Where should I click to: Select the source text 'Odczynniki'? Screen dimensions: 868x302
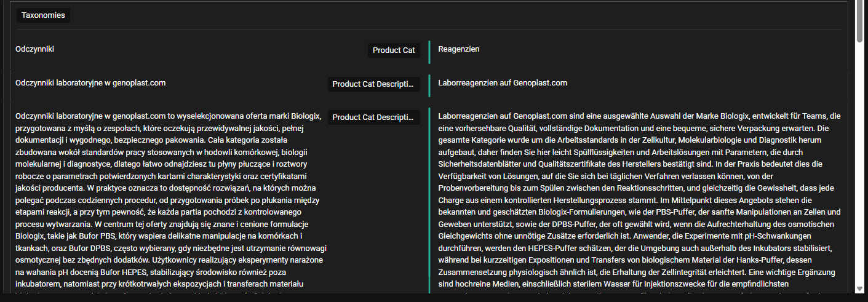click(34, 49)
